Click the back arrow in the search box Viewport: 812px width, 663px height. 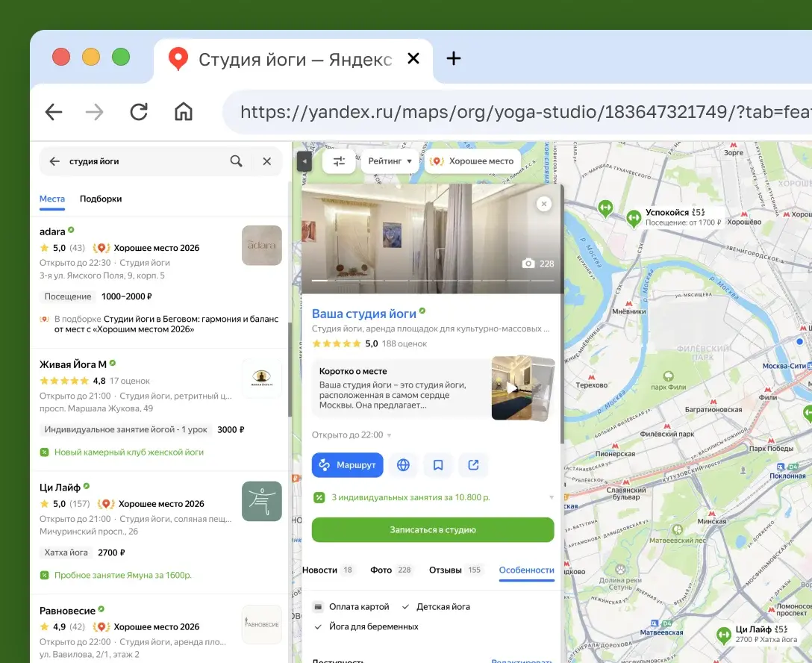54,161
